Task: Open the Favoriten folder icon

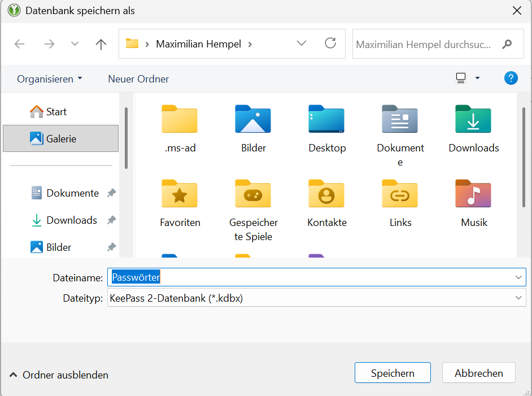Action: pos(180,194)
